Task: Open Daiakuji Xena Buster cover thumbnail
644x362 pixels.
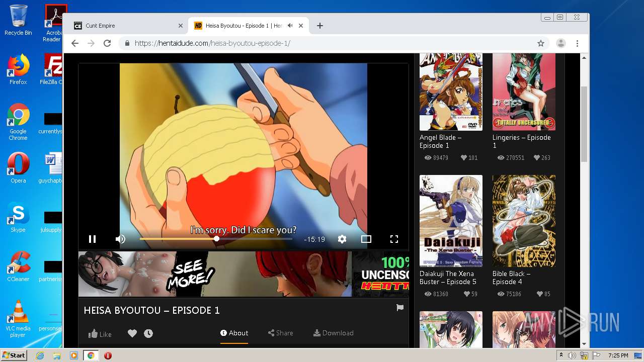Action: pyautogui.click(x=451, y=221)
